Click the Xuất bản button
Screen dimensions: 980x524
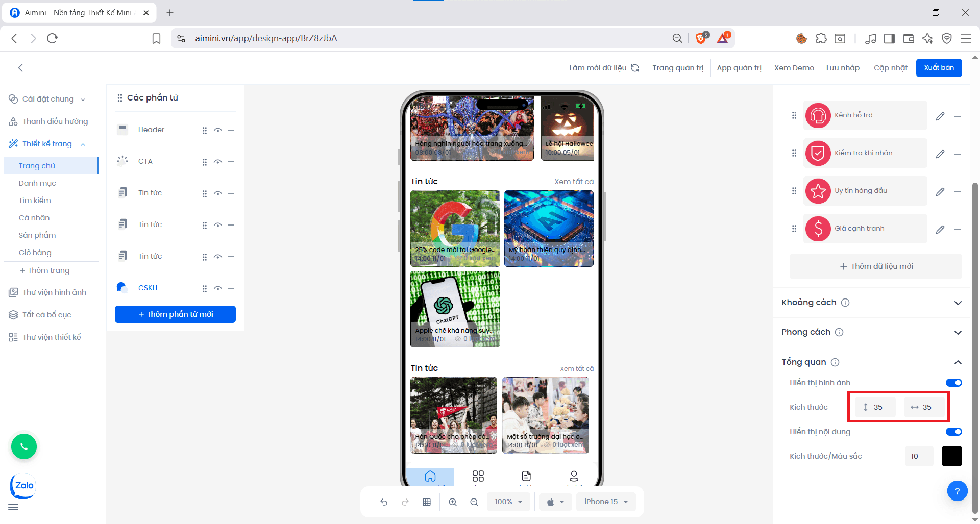(x=939, y=68)
